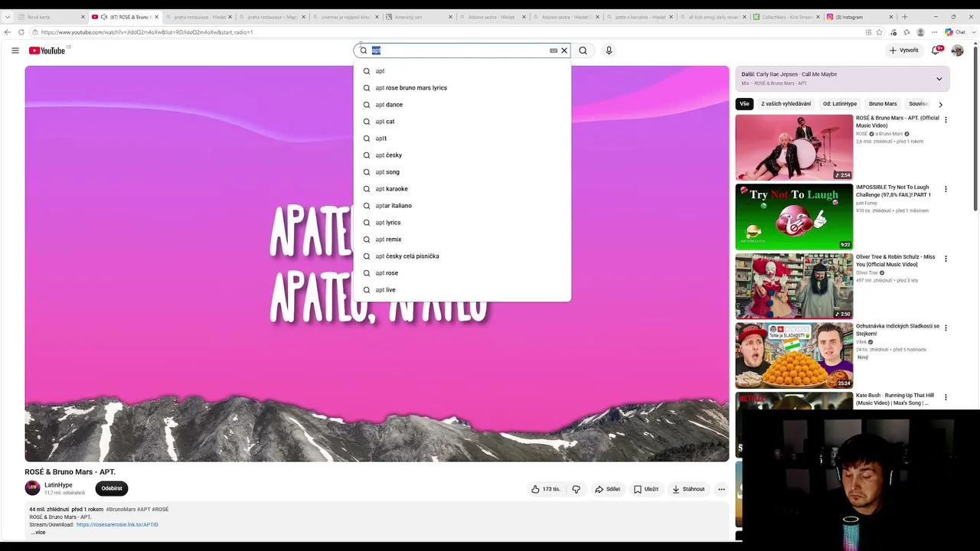Open more actions below the video

[721, 489]
